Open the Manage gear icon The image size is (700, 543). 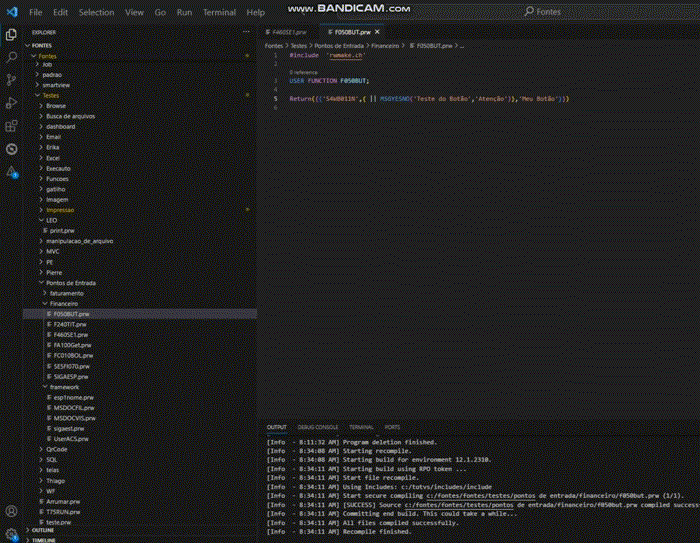(x=12, y=534)
